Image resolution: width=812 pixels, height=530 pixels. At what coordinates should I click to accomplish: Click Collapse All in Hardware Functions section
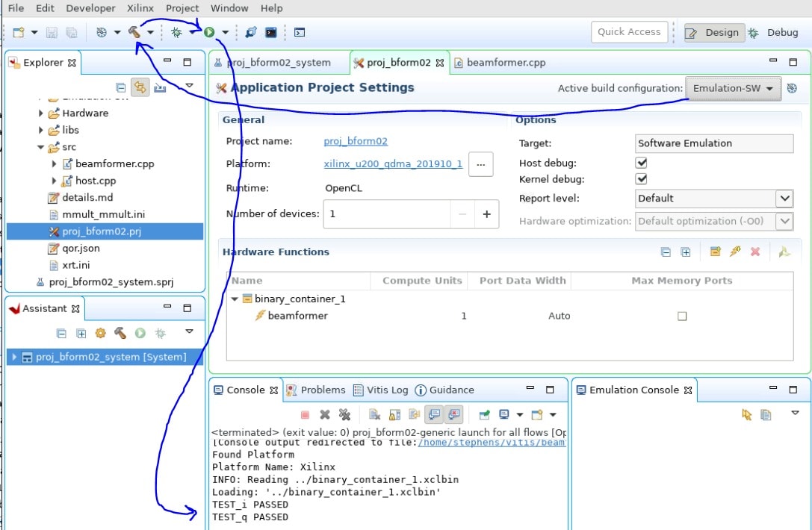[x=666, y=252]
